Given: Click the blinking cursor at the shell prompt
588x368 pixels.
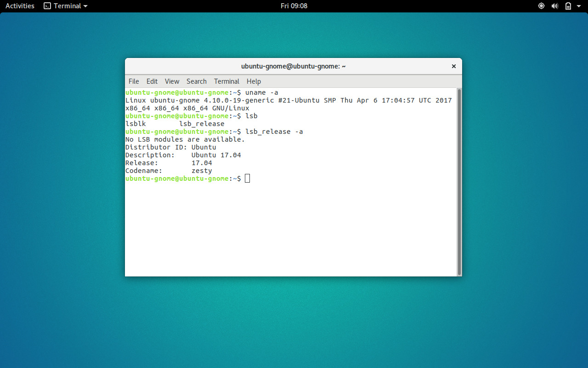Looking at the screenshot, I should [247, 178].
